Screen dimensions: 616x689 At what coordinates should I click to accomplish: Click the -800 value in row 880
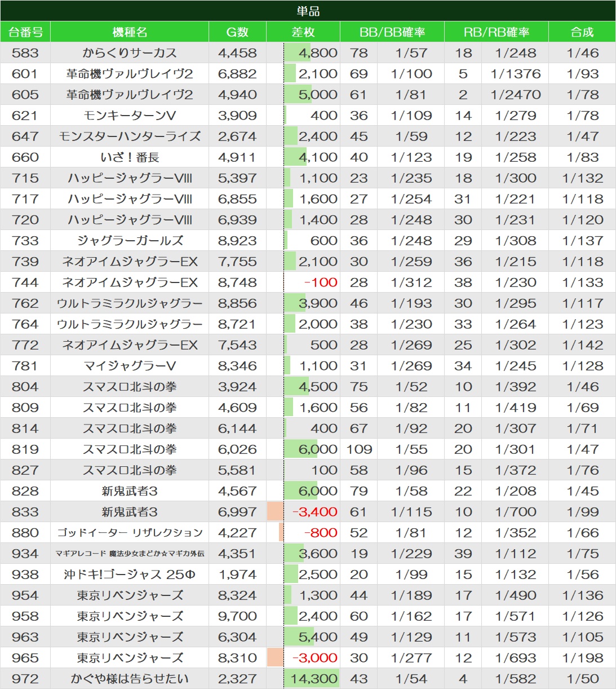point(321,533)
